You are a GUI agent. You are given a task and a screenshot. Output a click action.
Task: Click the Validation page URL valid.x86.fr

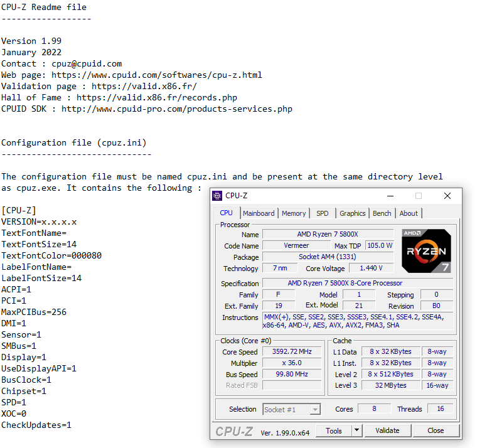[144, 87]
